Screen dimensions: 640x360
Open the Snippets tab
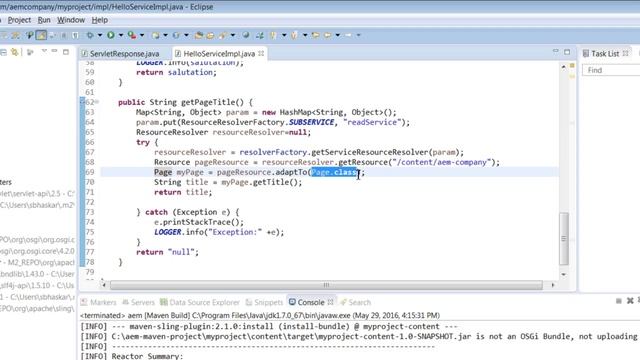264,302
